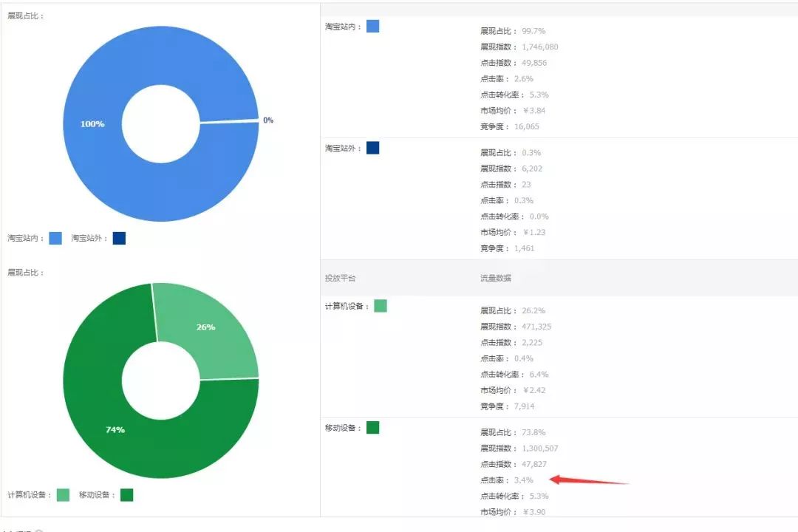Click the 0% label beside the blue donut
Image resolution: width=798 pixels, height=532 pixels.
coord(268,120)
